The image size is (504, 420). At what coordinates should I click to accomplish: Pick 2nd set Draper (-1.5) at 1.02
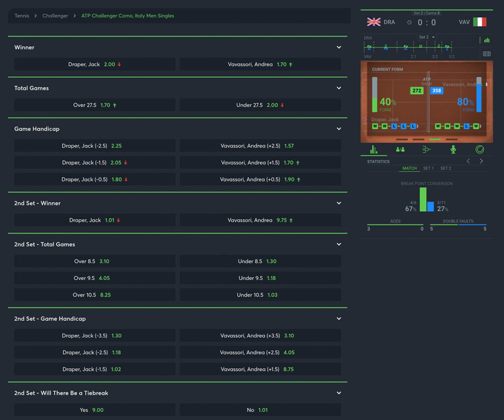coord(95,369)
